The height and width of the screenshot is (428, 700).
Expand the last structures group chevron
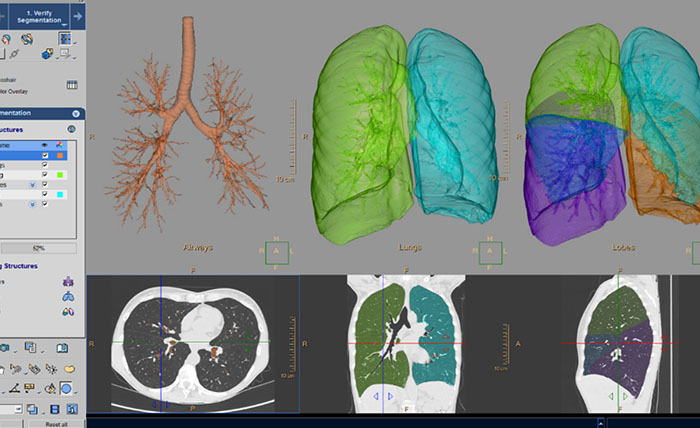pyautogui.click(x=32, y=204)
